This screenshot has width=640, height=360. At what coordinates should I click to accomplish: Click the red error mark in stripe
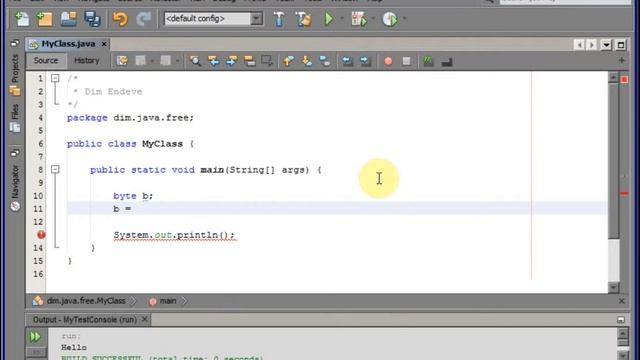click(624, 193)
